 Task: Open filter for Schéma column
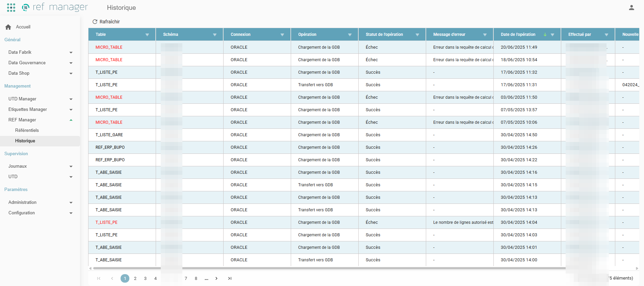[x=215, y=35]
